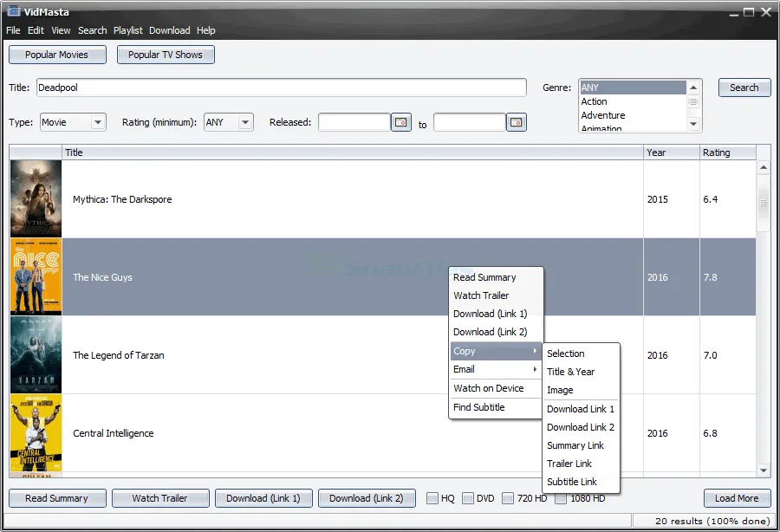Click results scrollbar up arrow
780x532 pixels.
coord(763,167)
